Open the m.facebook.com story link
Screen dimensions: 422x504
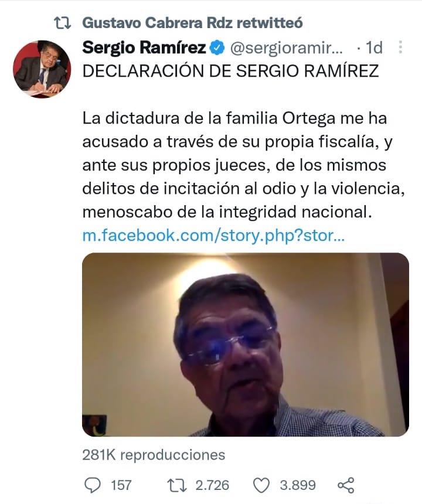coord(213,236)
